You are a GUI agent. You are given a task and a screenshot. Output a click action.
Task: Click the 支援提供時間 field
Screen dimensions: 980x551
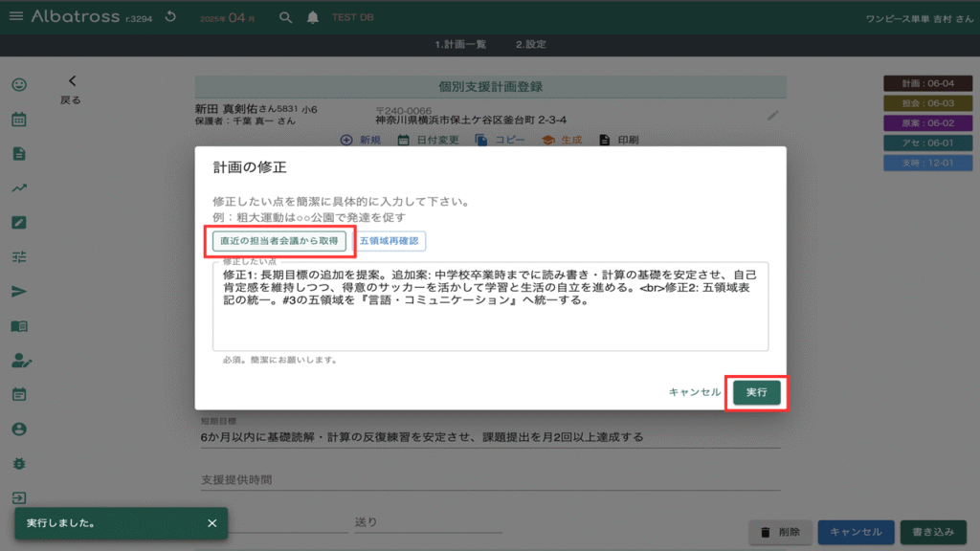pyautogui.click(x=490, y=479)
